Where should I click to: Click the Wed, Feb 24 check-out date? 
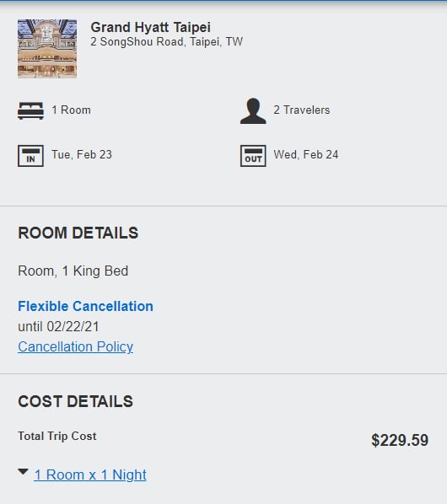[306, 154]
